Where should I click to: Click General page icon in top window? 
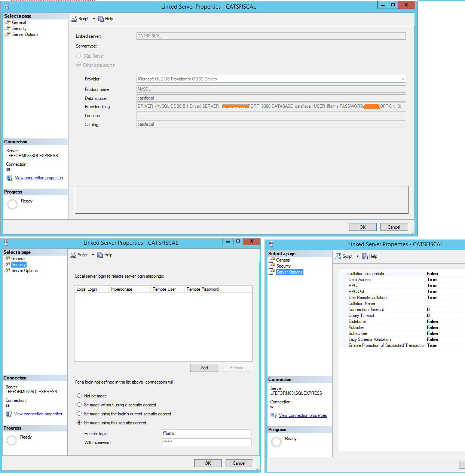[x=7, y=22]
